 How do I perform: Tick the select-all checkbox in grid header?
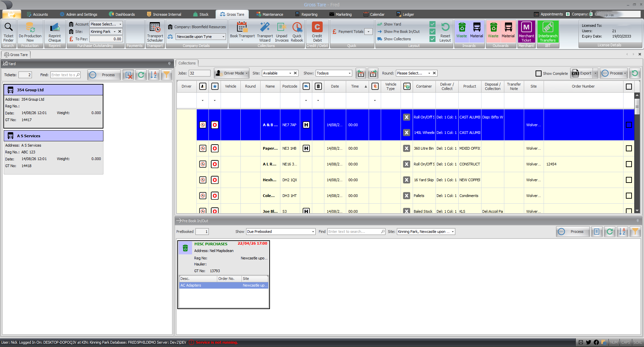(x=629, y=87)
